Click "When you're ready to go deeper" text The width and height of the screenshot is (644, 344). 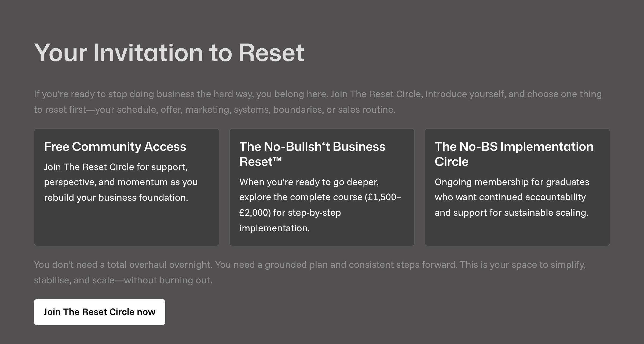click(x=309, y=182)
